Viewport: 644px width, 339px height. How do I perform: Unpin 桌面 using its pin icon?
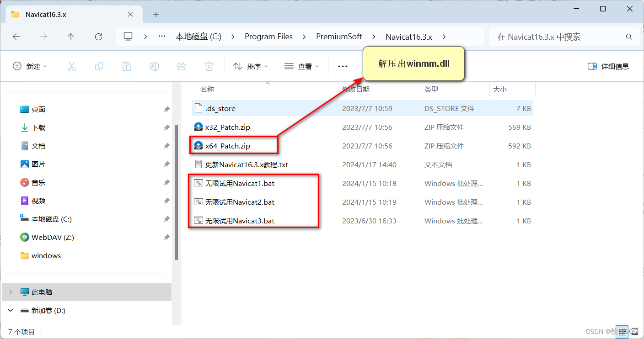click(166, 110)
